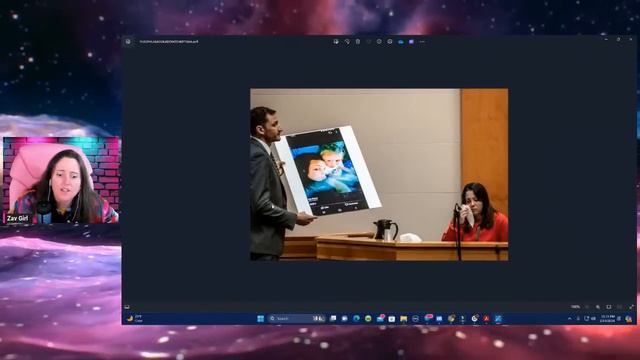This screenshot has height=360, width=640.
Task: Open the Dell round icon on taskbar
Action: click(415, 318)
